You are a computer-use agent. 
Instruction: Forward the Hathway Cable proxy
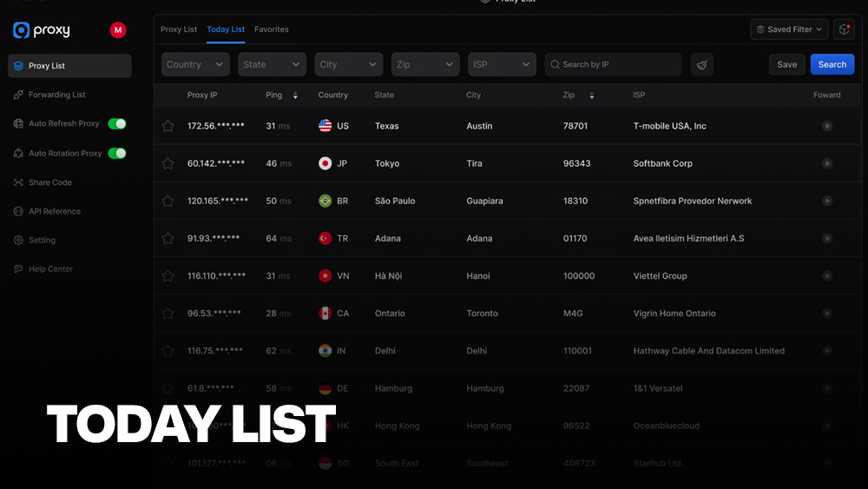tap(827, 351)
